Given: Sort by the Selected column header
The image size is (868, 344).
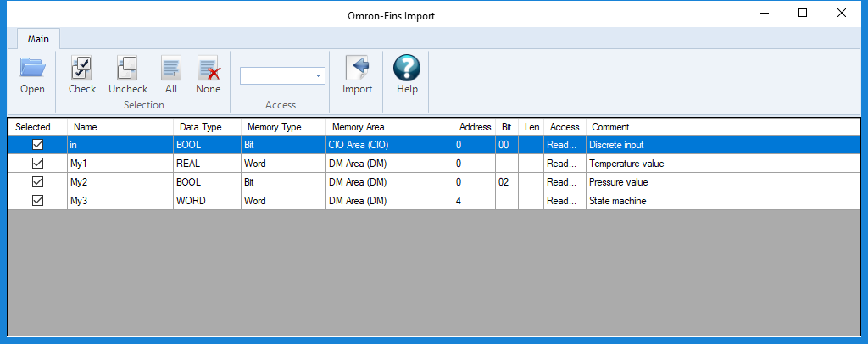Looking at the screenshot, I should pyautogui.click(x=37, y=126).
